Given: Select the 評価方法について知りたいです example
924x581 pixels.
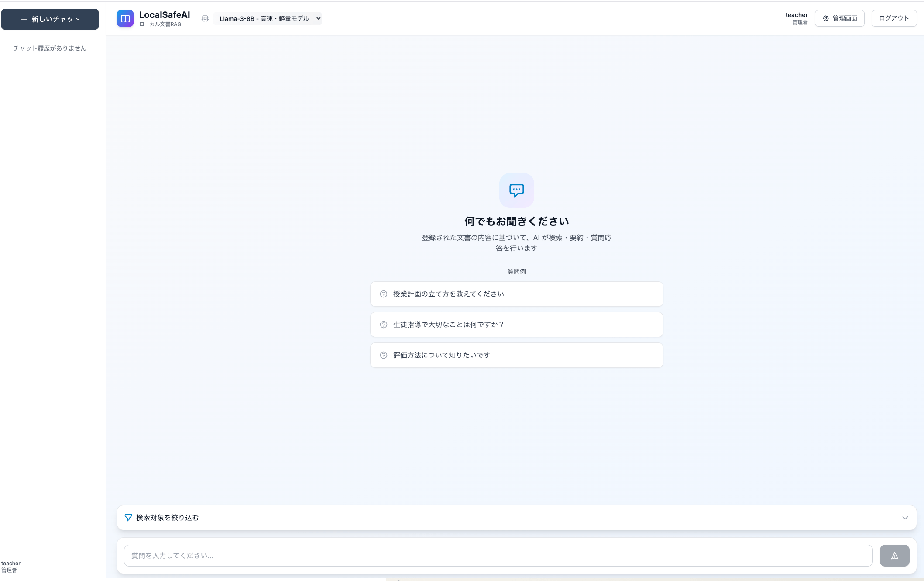Looking at the screenshot, I should coord(516,355).
